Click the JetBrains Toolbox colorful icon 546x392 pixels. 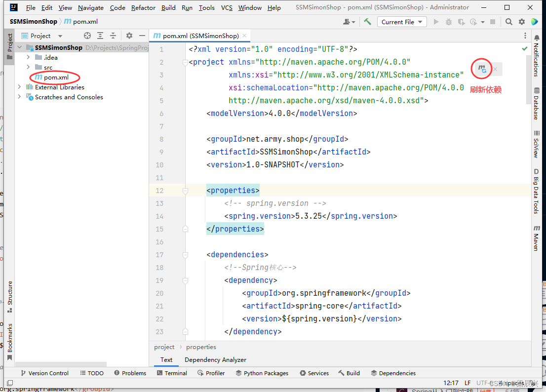point(535,22)
